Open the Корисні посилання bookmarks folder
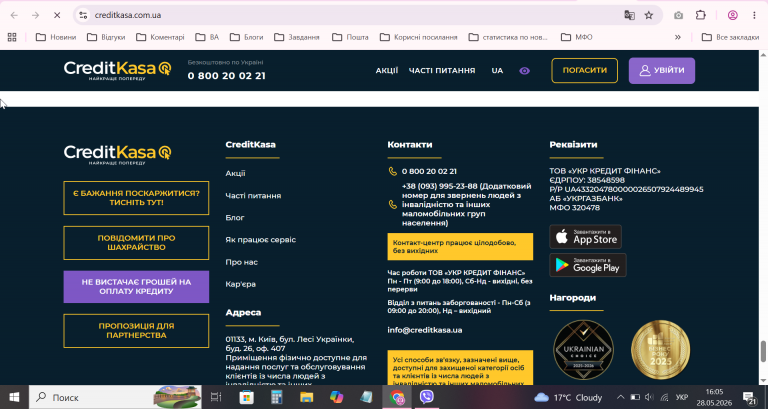The image size is (768, 409). pos(419,37)
